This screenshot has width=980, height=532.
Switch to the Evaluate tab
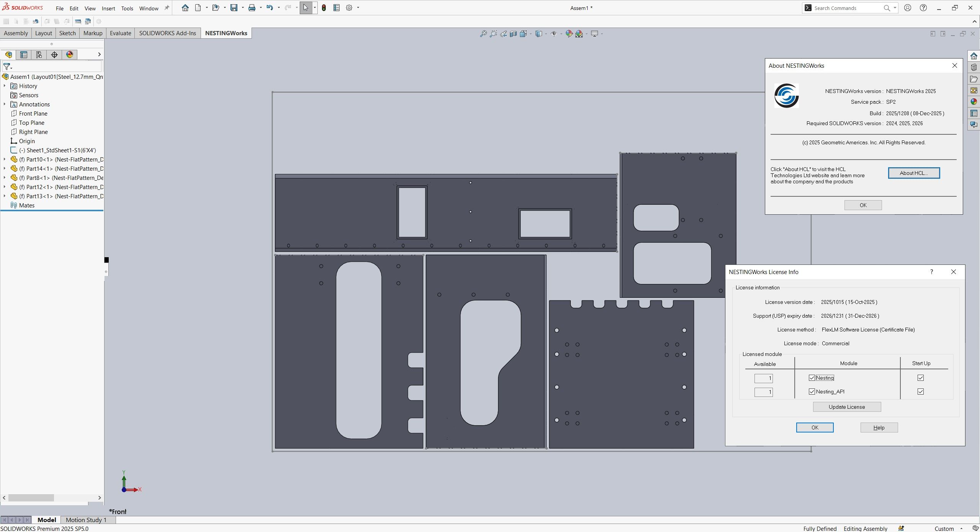(120, 33)
